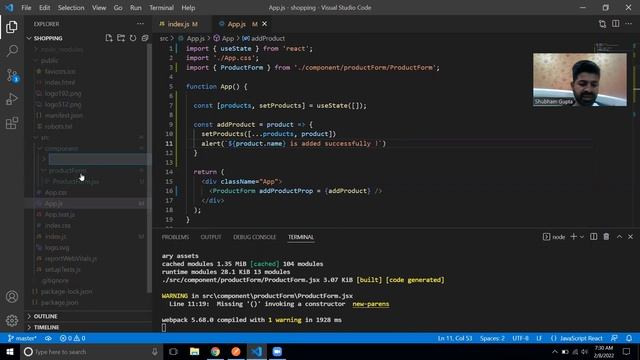The width and height of the screenshot is (640, 360).
Task: Switch to the index.js editor tab
Action: 179,24
